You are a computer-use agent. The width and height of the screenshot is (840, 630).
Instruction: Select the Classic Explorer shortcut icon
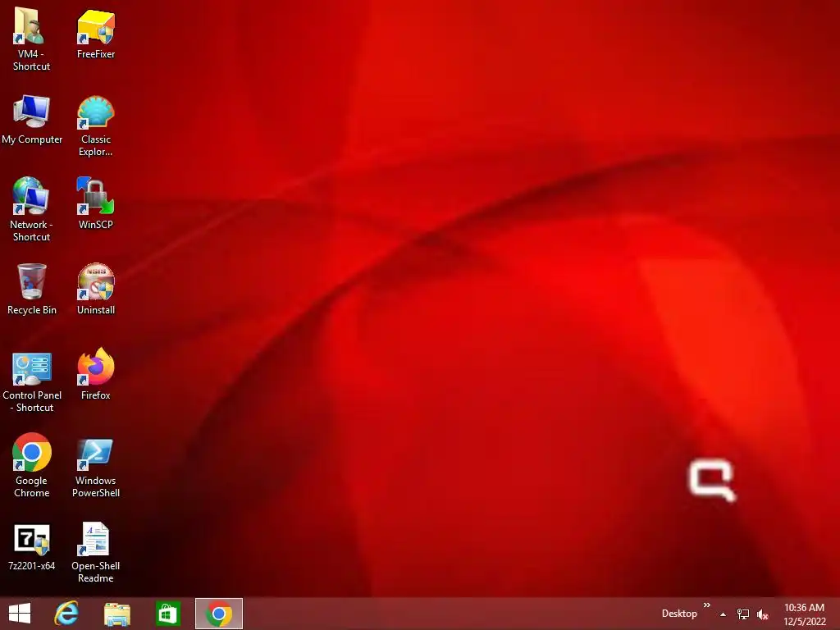[x=95, y=112]
